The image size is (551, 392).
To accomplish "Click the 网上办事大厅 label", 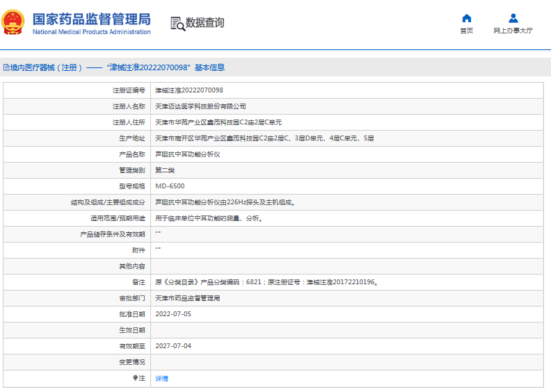I will (513, 31).
